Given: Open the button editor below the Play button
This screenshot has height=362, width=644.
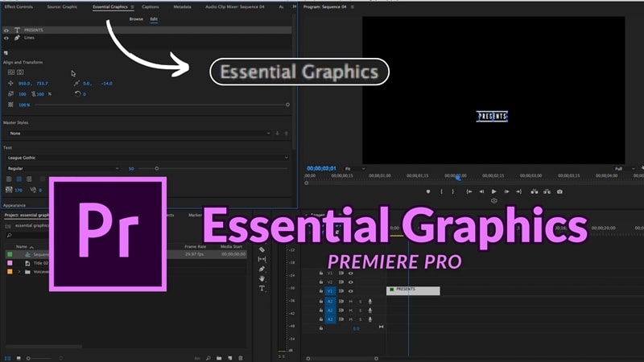Looking at the screenshot, I should tap(494, 200).
